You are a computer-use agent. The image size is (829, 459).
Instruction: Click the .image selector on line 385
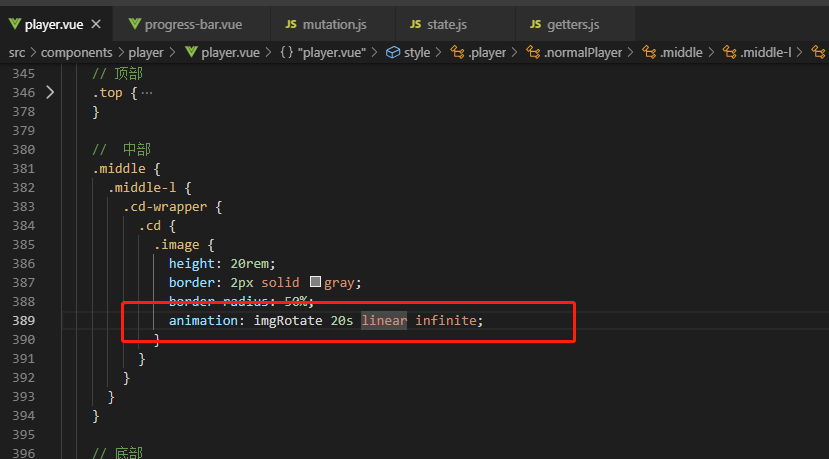click(177, 245)
